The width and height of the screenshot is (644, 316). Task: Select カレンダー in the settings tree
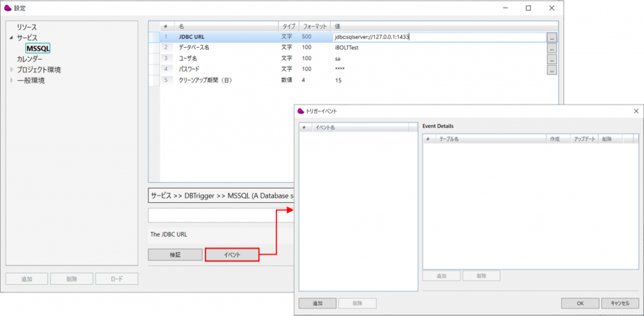[x=30, y=59]
